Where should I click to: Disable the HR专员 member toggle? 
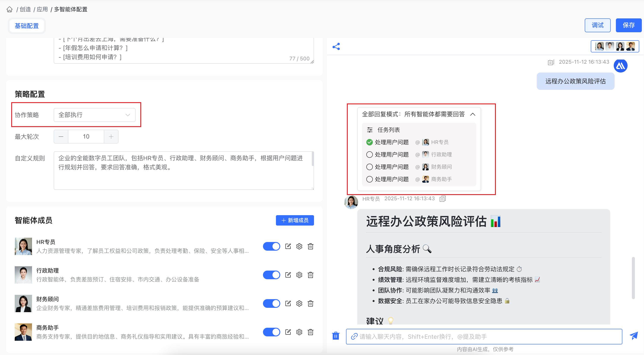[271, 246]
